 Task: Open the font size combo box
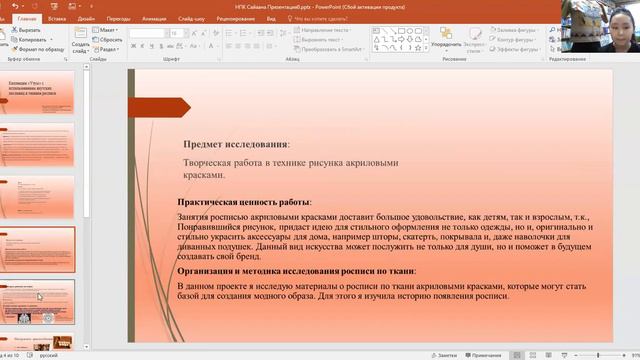click(x=179, y=33)
